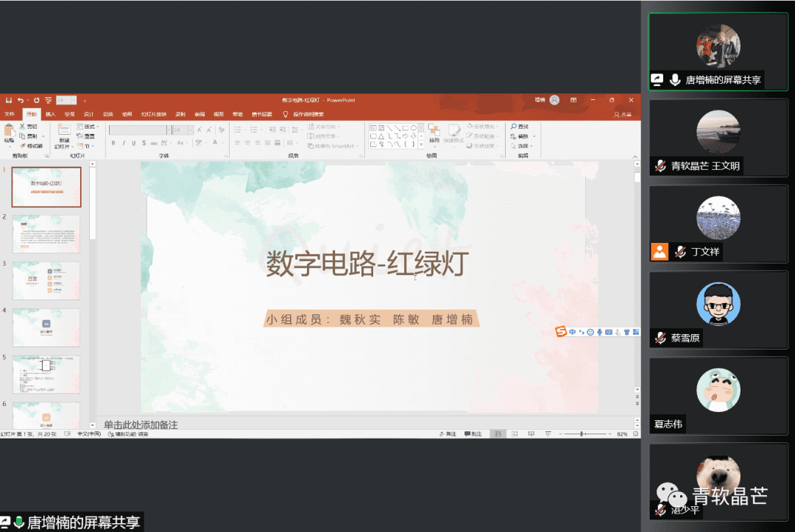The height and width of the screenshot is (532, 795).
Task: Click the notes pane 单击此处添加备注
Action: click(141, 425)
